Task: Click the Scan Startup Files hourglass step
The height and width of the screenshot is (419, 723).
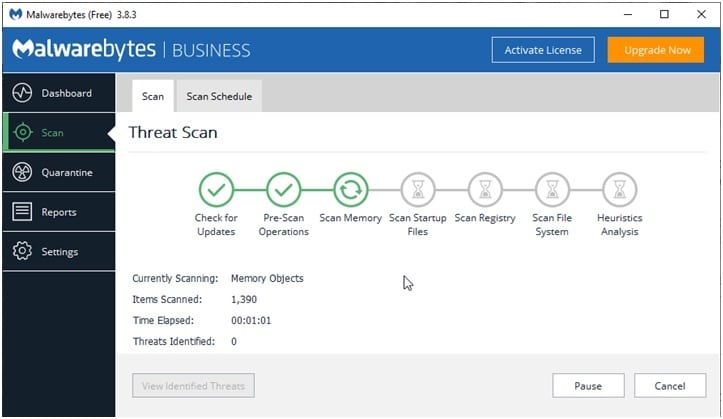Action: (x=418, y=189)
